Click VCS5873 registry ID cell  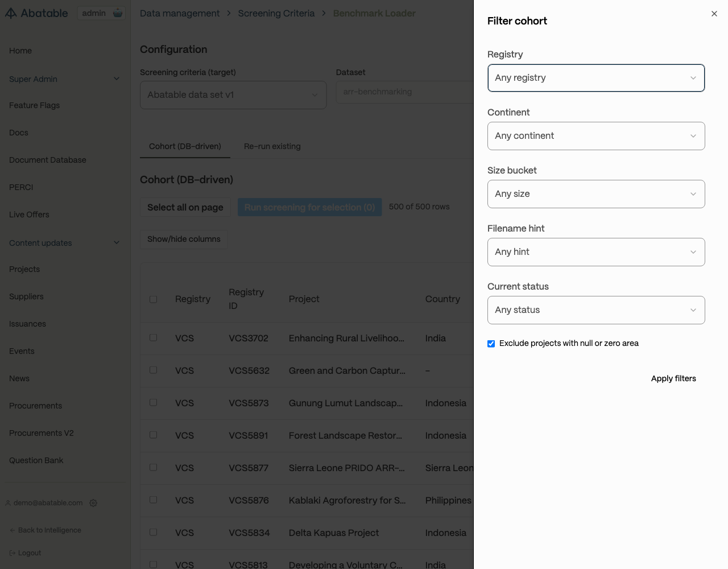point(249,403)
